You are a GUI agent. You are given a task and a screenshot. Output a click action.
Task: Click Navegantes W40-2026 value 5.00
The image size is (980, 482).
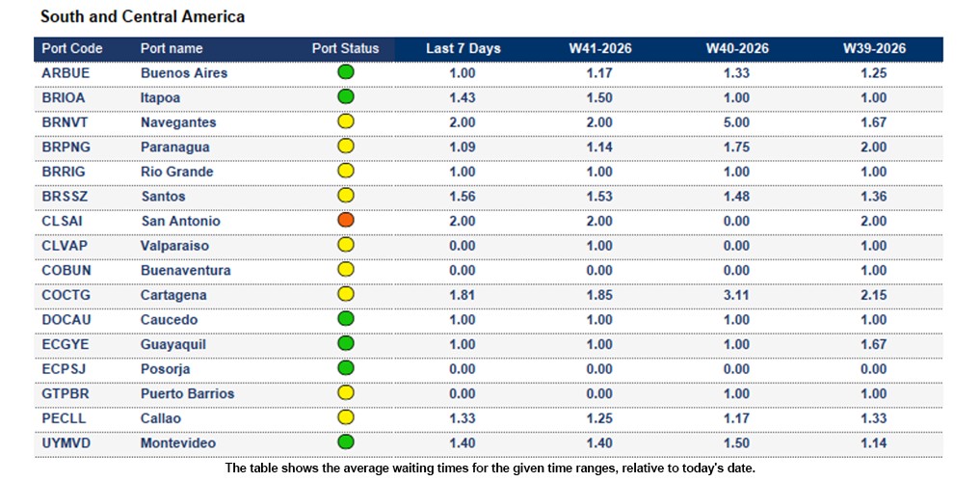(737, 122)
